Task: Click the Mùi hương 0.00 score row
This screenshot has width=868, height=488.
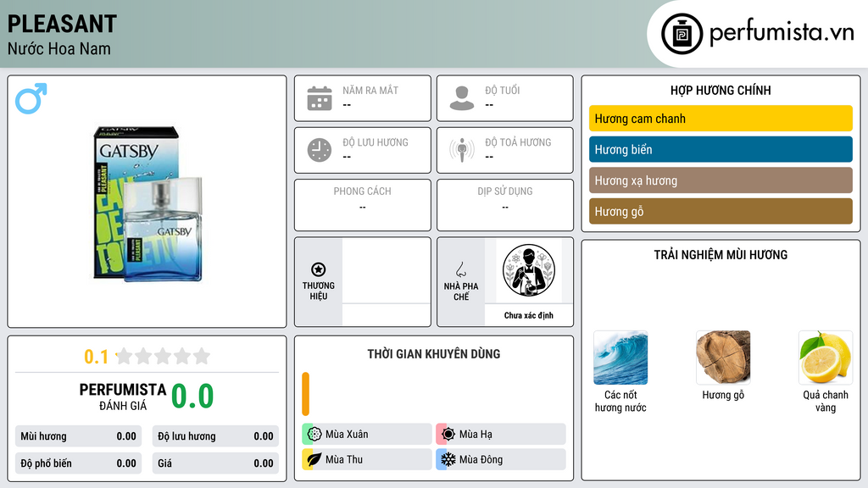Action: 79,436
